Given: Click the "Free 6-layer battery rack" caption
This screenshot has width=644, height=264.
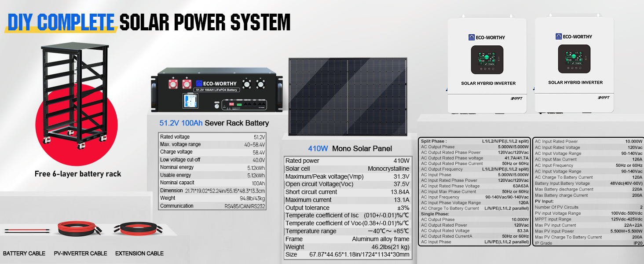Looking at the screenshot, I should 78,174.
